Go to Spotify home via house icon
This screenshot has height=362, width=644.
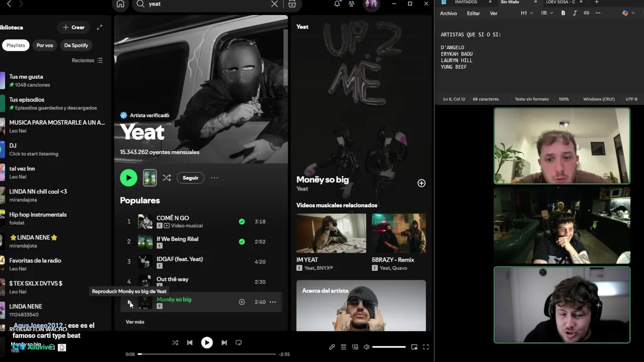click(120, 4)
